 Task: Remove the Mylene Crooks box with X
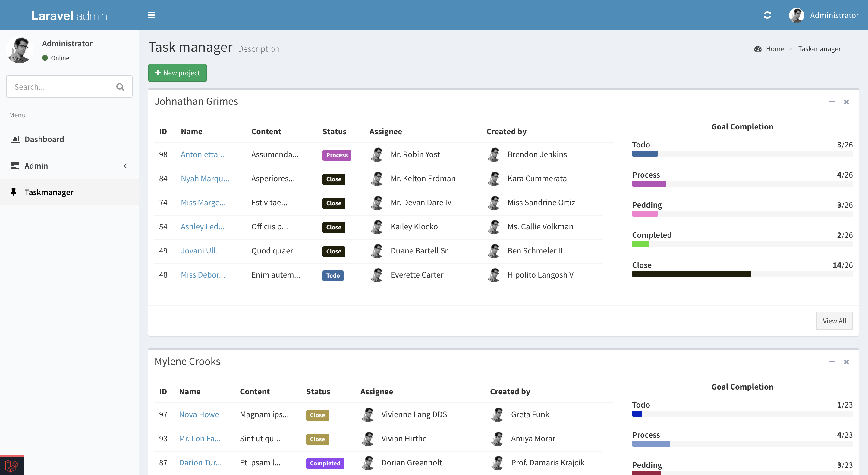846,362
